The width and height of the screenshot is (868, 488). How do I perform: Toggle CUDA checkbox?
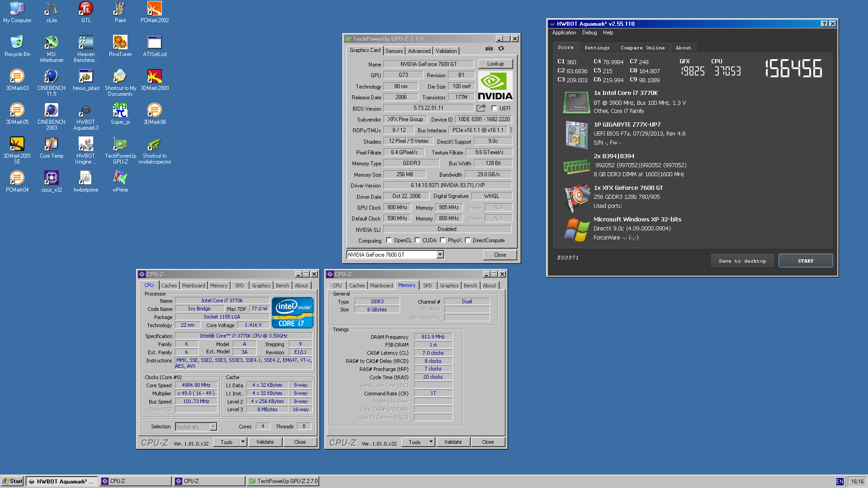point(417,240)
